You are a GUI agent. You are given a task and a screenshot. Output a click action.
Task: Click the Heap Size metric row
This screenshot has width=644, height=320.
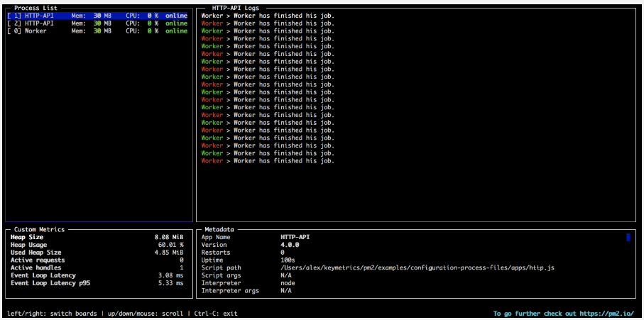point(97,237)
